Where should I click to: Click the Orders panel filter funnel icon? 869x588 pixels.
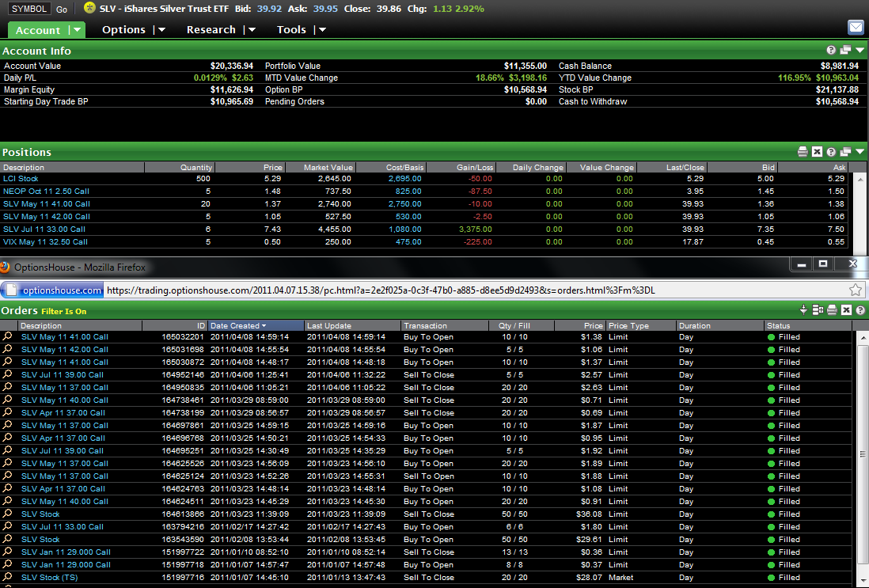pyautogui.click(x=803, y=310)
